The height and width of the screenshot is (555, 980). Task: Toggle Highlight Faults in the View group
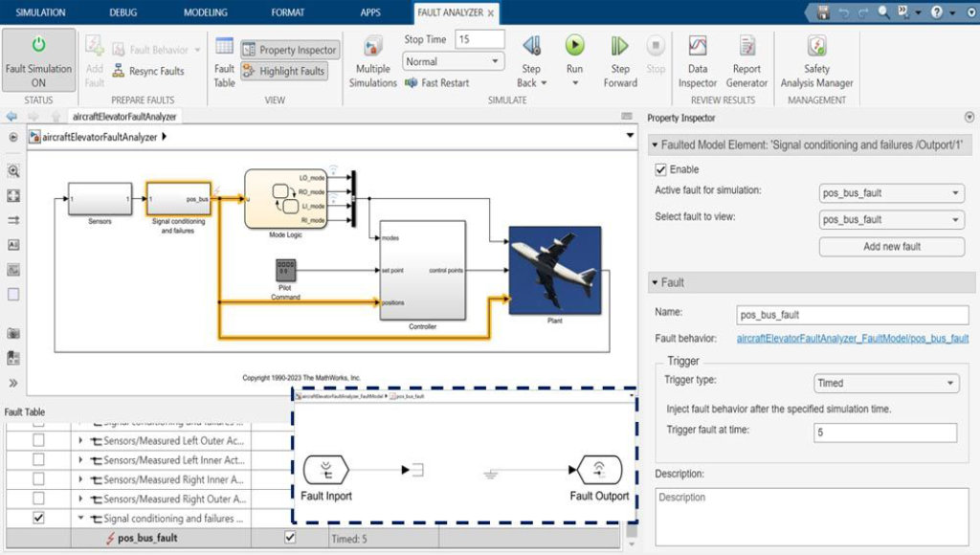pos(284,71)
